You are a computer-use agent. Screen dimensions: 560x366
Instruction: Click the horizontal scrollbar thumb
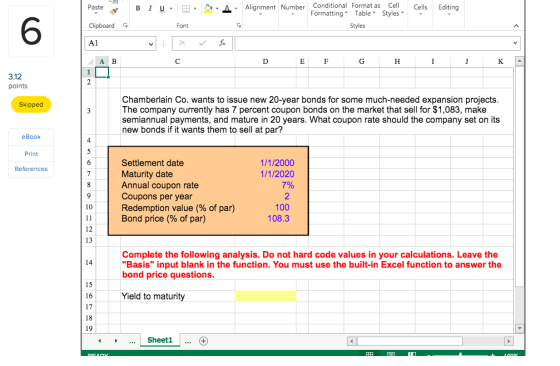410,341
